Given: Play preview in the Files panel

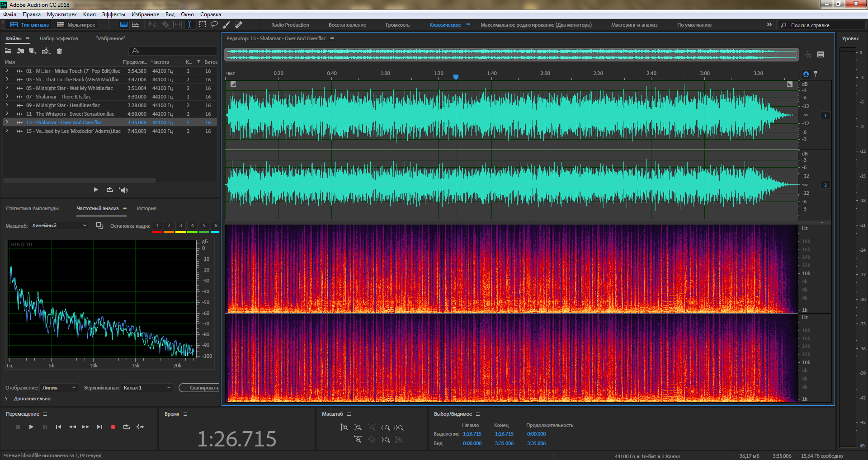Looking at the screenshot, I should tap(96, 190).
